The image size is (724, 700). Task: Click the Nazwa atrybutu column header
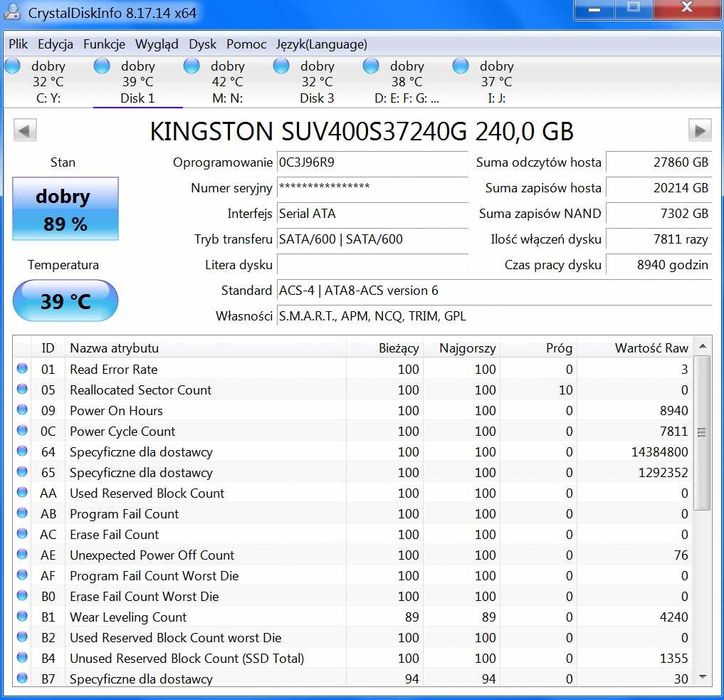click(206, 348)
